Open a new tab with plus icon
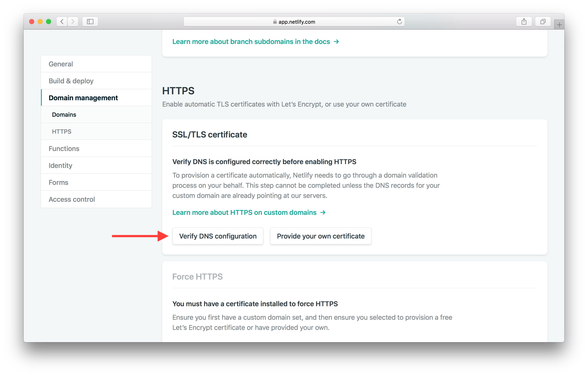Viewport: 588px width, 376px height. pyautogui.click(x=559, y=25)
